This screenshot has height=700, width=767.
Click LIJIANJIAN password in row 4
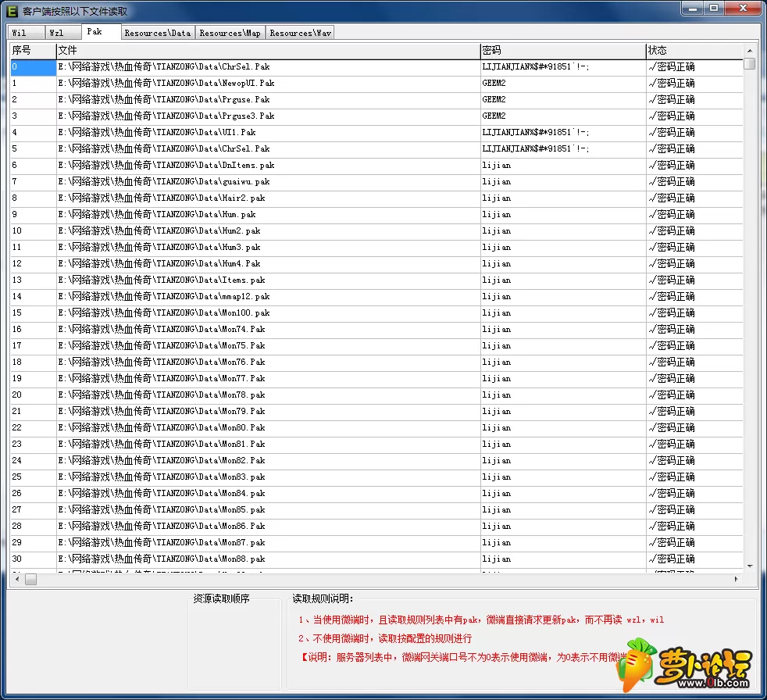pyautogui.click(x=536, y=133)
